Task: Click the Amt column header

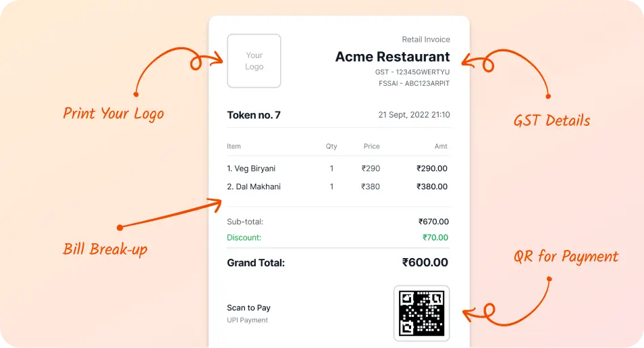Action: click(x=441, y=146)
